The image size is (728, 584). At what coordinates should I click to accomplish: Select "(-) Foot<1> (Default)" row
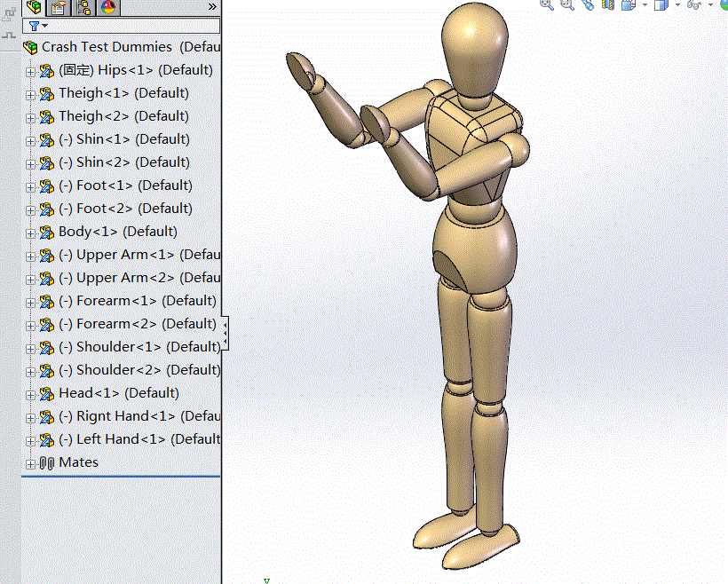click(125, 185)
